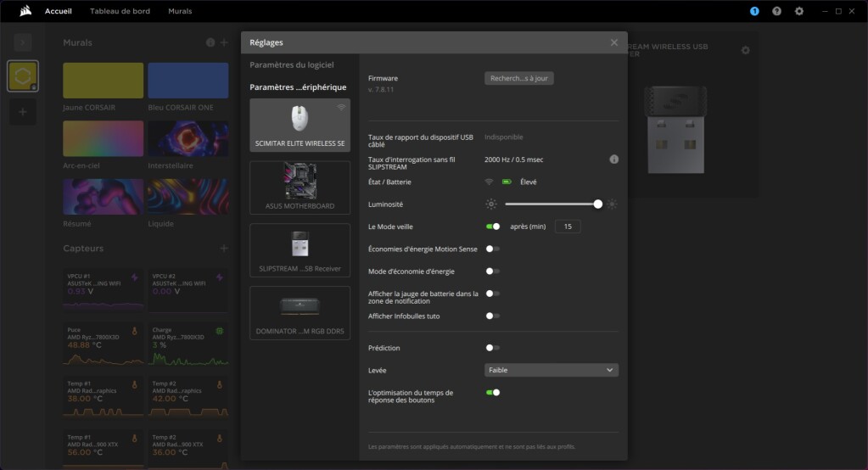The width and height of the screenshot is (868, 470).
Task: Click the low brightness sun icon
Action: point(491,204)
